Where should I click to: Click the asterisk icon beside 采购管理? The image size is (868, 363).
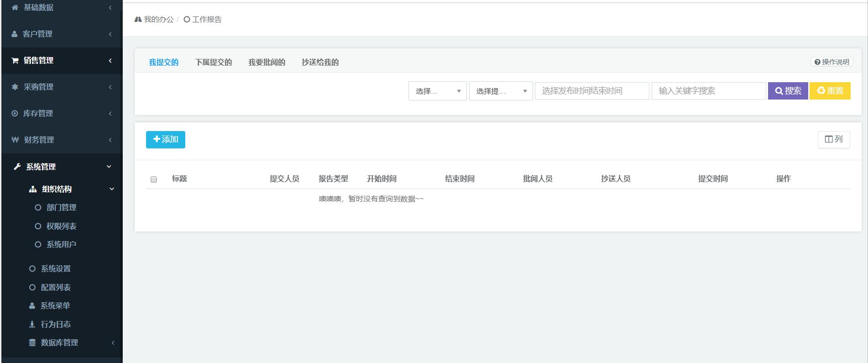[15, 87]
